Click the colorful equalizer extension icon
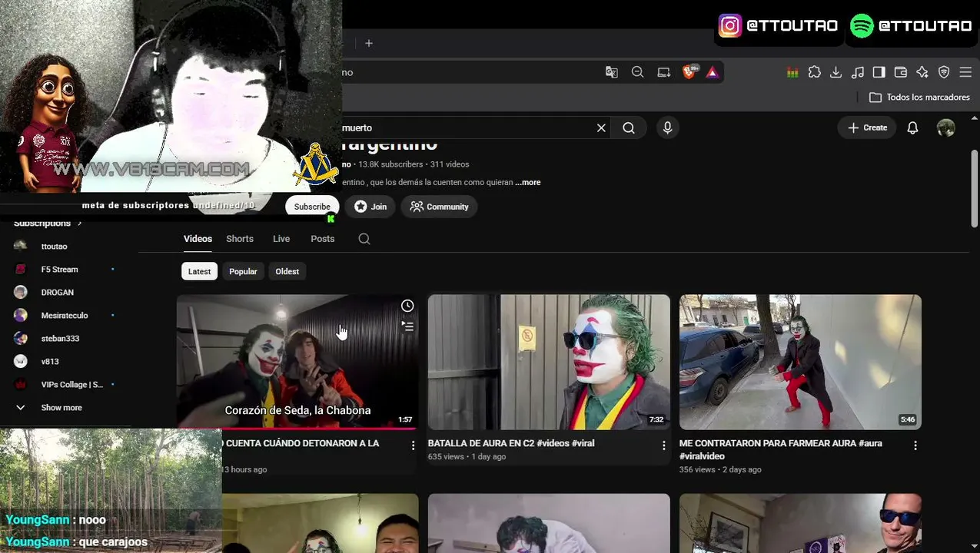980x553 pixels. click(x=792, y=72)
